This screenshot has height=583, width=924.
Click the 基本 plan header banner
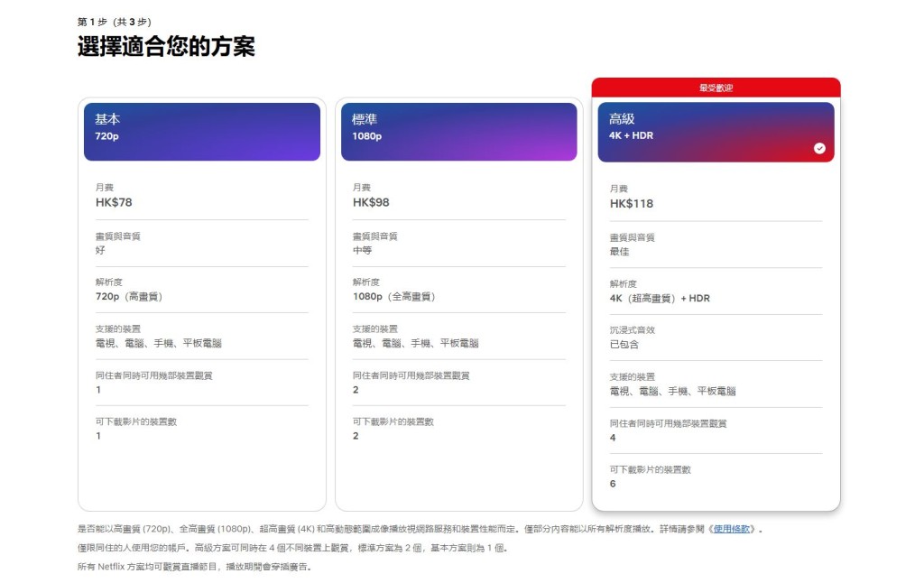pos(202,131)
